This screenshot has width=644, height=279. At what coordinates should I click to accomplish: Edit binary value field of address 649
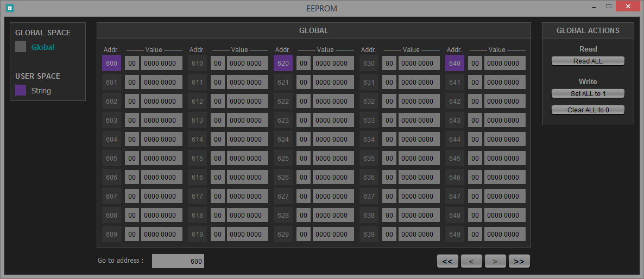pos(505,234)
